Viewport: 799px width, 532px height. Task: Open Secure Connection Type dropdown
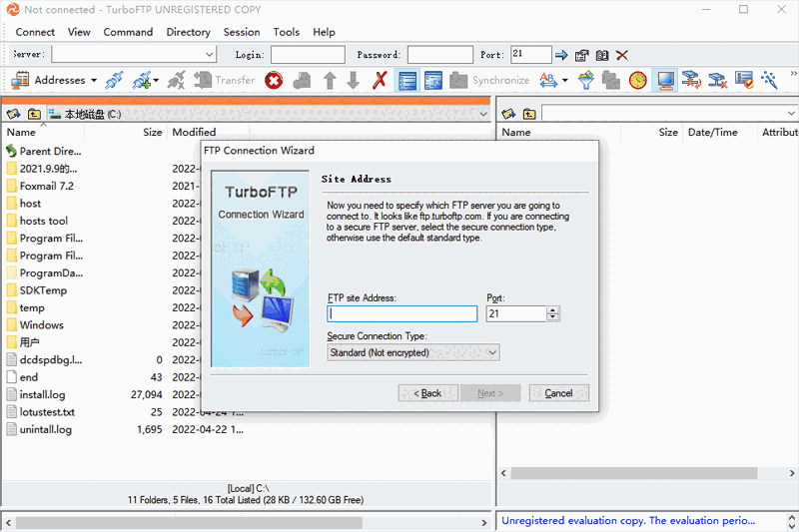[x=413, y=352]
